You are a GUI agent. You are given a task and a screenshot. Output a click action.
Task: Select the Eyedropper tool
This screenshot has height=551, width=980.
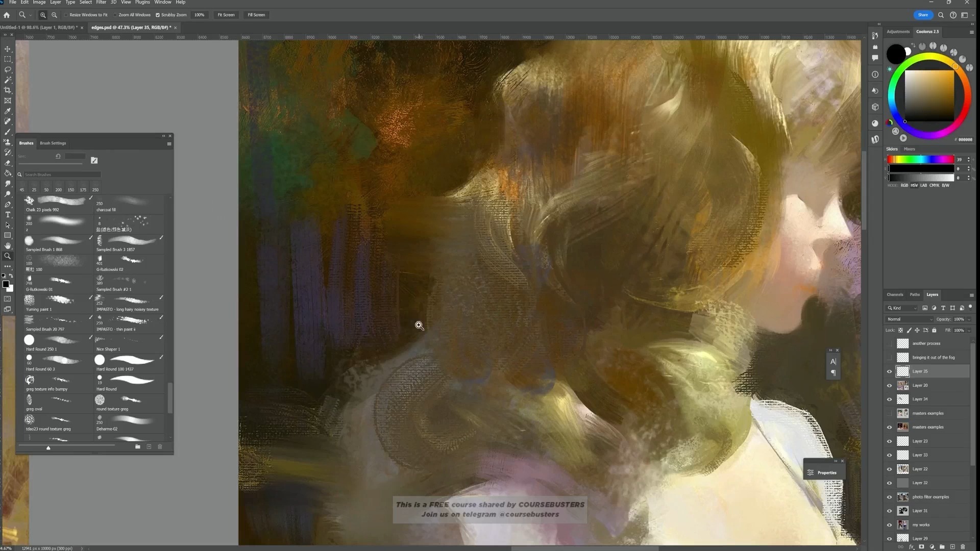click(8, 111)
